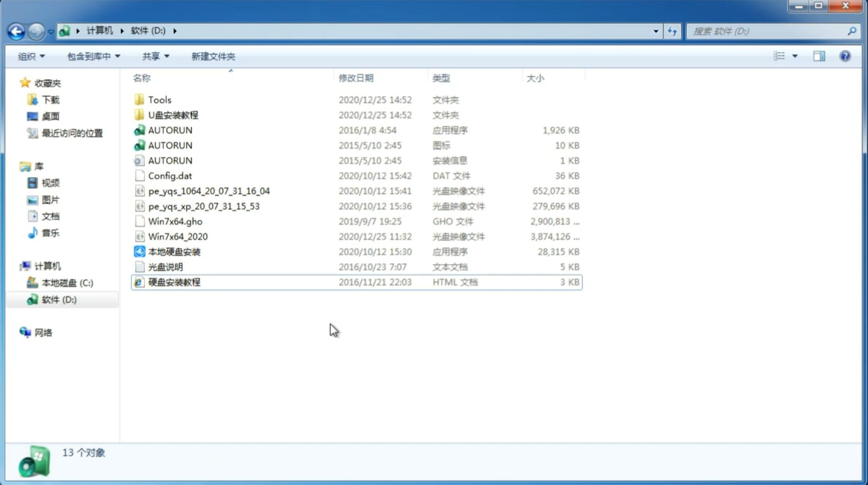Open the U盘安装教程 folder
Image resolution: width=868 pixels, height=485 pixels.
click(173, 115)
